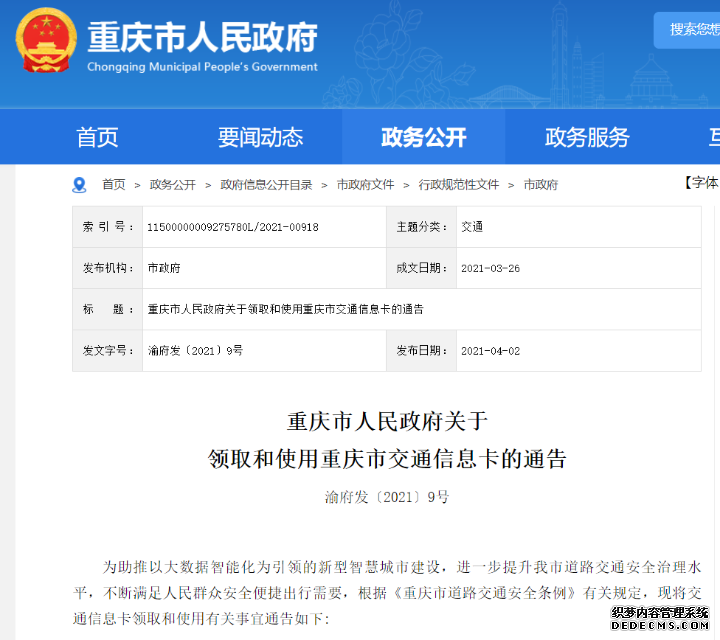
Task: Select index number 11500000009275780L/2021-00918
Action: click(233, 227)
